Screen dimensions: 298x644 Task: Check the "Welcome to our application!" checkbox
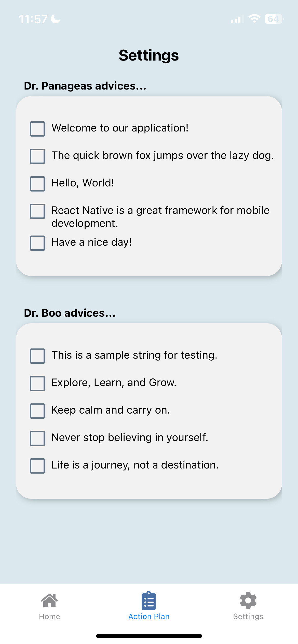[37, 129]
